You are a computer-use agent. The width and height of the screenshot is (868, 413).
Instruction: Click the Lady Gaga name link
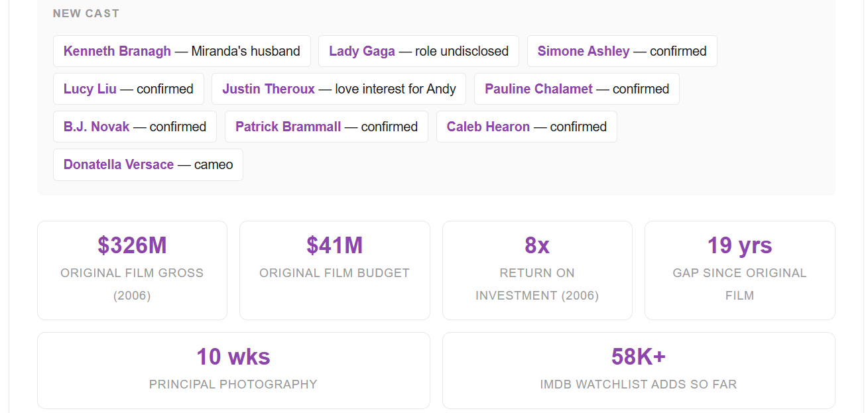coord(362,51)
